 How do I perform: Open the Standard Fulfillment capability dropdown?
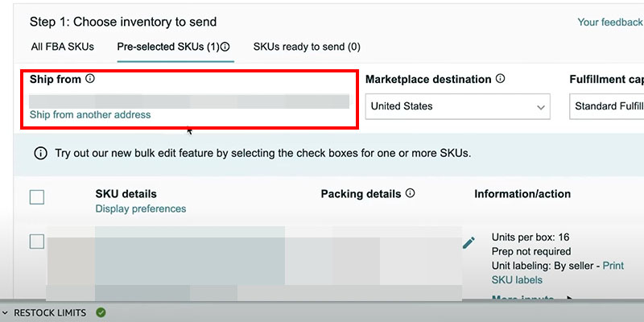coord(608,106)
